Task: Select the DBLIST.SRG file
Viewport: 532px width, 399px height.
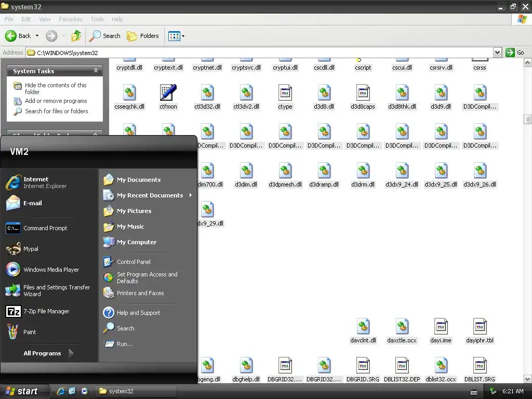Action: click(x=480, y=370)
